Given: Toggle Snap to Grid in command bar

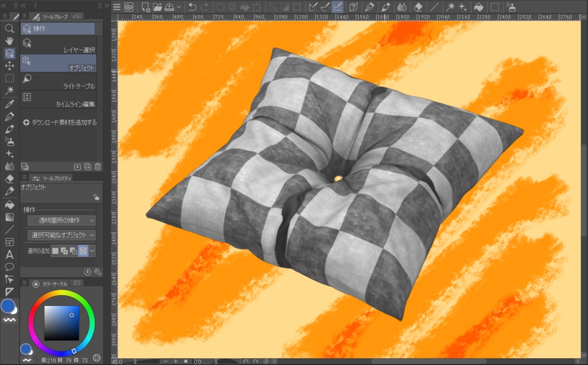Looking at the screenshot, I should pyautogui.click(x=338, y=7).
